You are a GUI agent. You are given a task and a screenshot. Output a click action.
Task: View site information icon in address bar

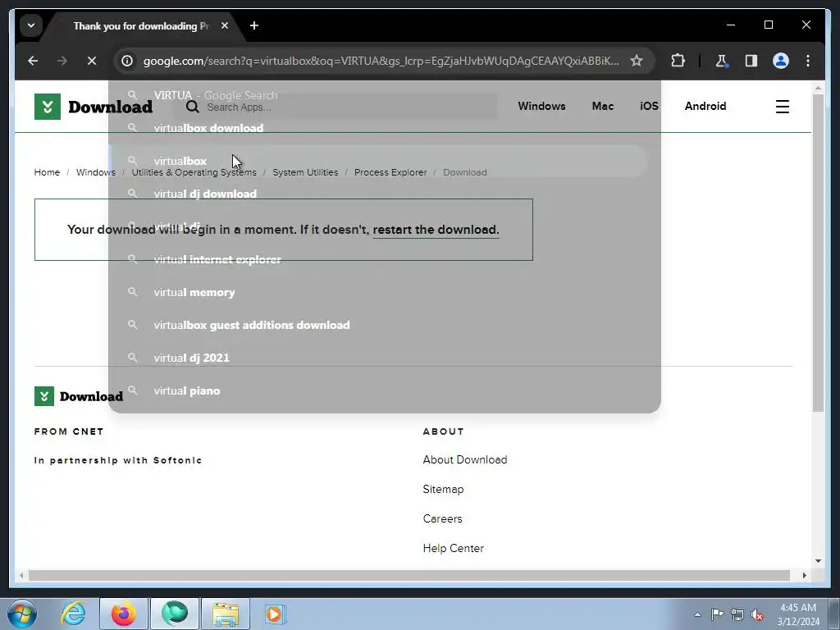click(x=127, y=61)
